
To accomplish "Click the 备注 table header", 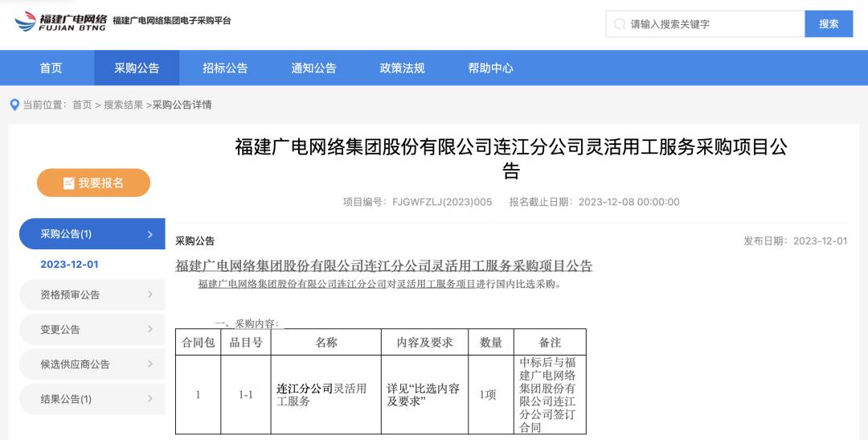I will 551,343.
